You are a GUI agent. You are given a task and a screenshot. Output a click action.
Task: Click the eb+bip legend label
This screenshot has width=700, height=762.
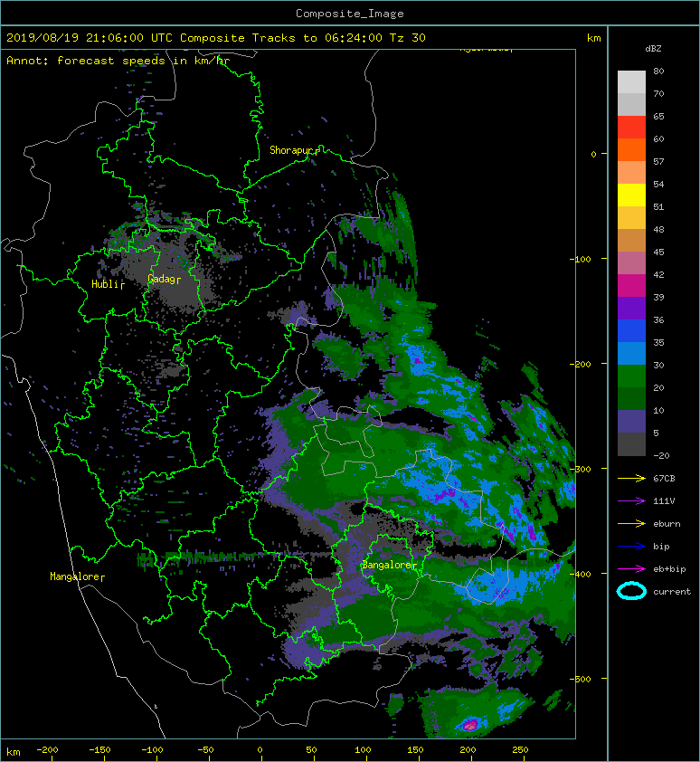point(669,568)
